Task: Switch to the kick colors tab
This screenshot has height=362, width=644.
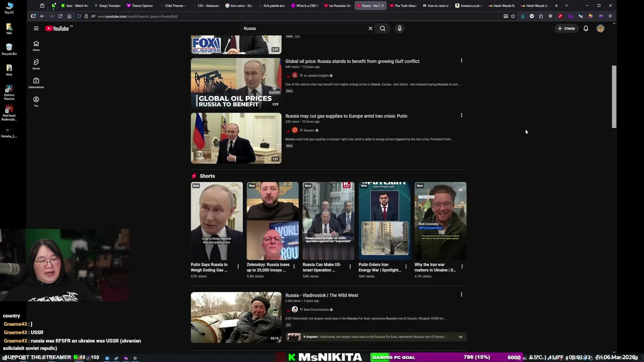Action: 239,6
